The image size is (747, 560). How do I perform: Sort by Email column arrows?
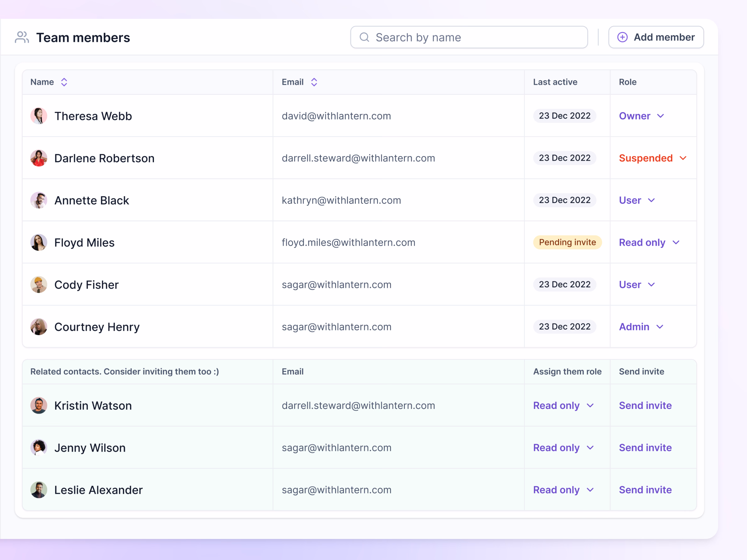[314, 82]
